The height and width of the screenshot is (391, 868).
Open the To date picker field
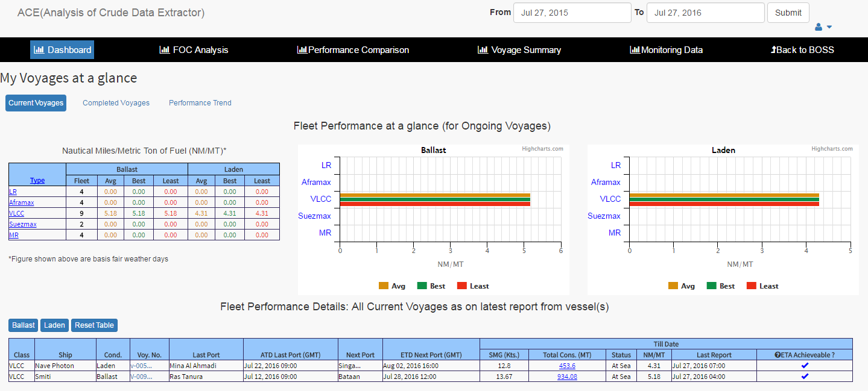click(705, 13)
